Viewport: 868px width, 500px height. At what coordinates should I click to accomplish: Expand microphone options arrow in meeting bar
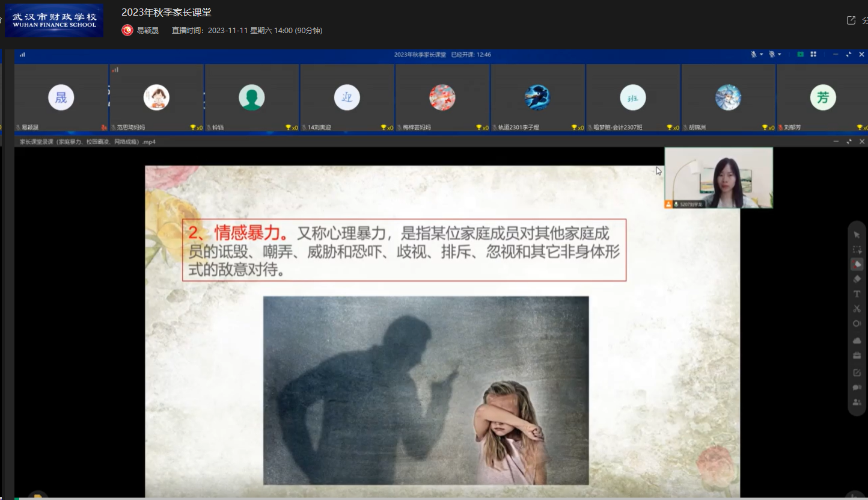coord(761,54)
